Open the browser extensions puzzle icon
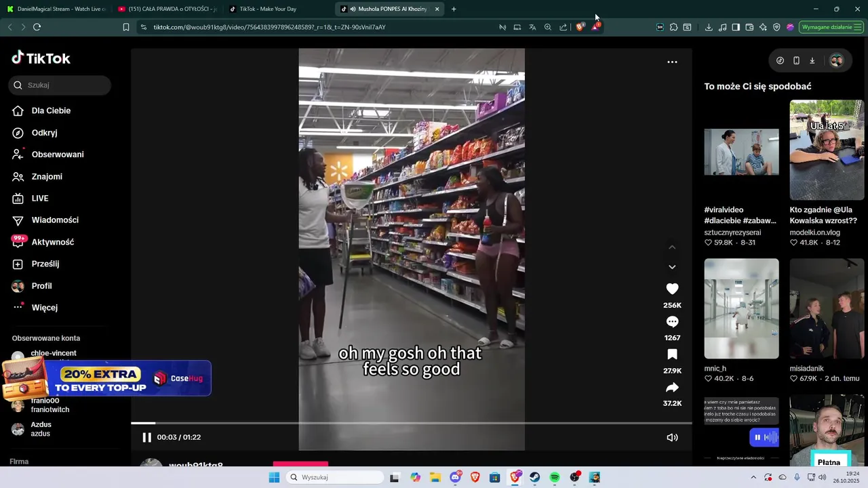Screen dimensions: 868x488 click(673, 27)
